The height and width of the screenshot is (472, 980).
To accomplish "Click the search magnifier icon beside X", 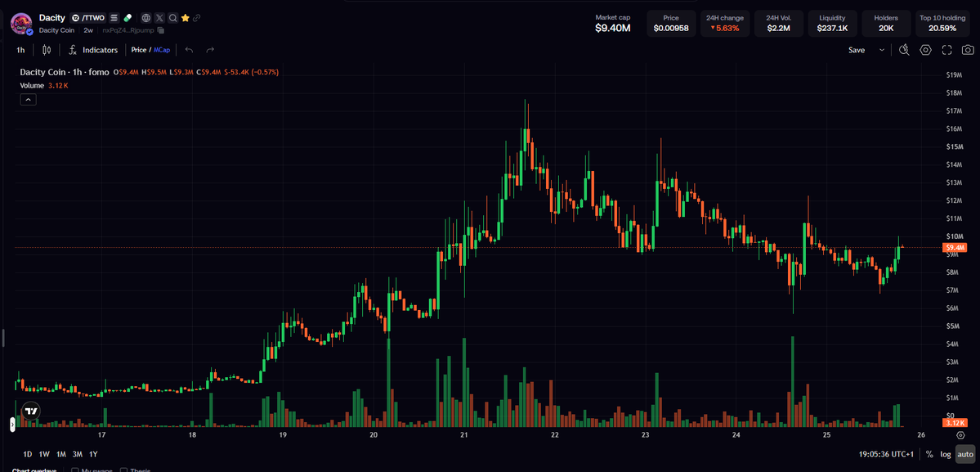I will [172, 18].
